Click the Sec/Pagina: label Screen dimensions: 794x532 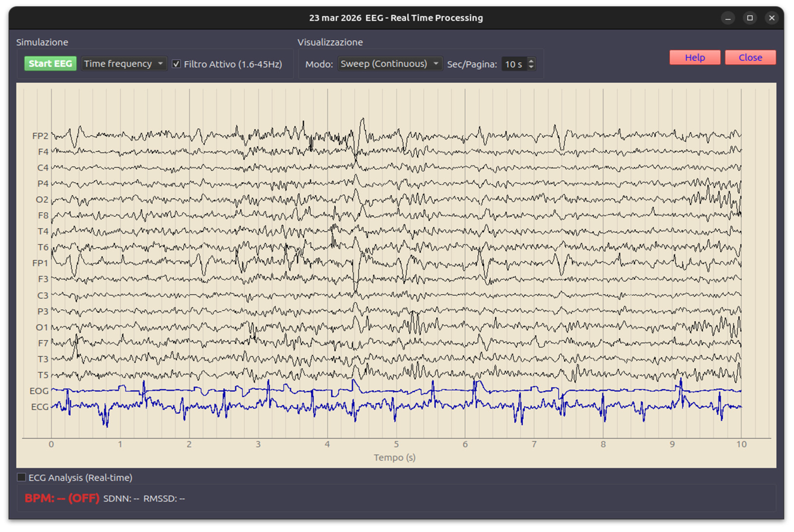pos(472,64)
